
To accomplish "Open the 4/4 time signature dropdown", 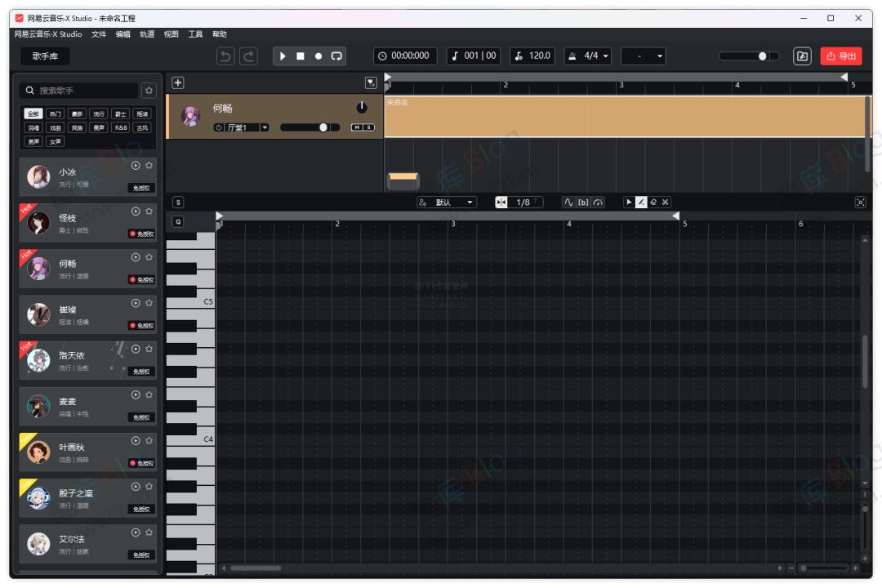I will (588, 56).
